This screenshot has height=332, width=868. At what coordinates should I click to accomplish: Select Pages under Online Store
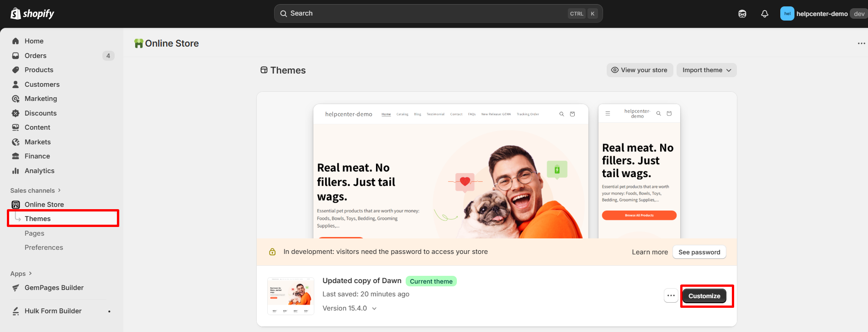point(34,233)
